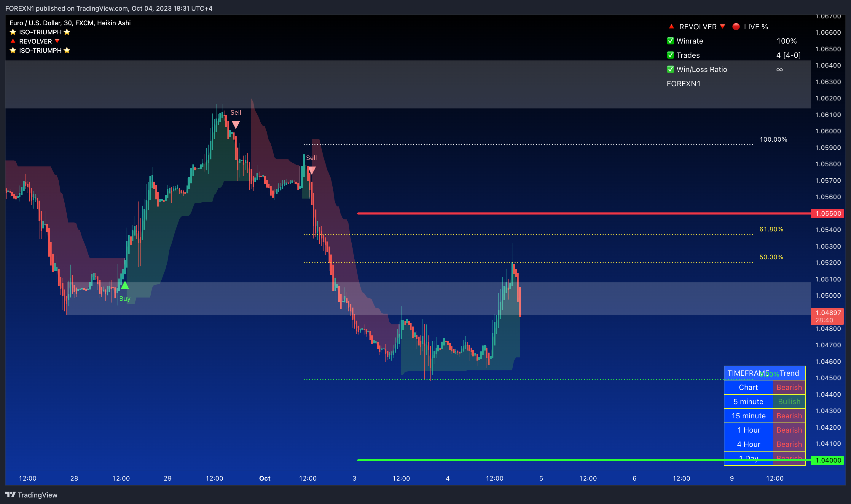Click the second Sell triangle marker near 1.05800
Screen dimensions: 851x504
[x=312, y=170]
